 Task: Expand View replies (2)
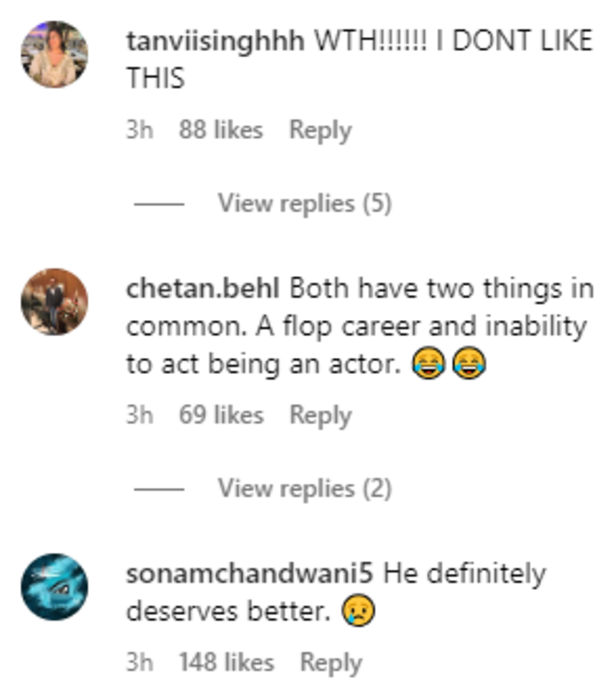point(304,489)
